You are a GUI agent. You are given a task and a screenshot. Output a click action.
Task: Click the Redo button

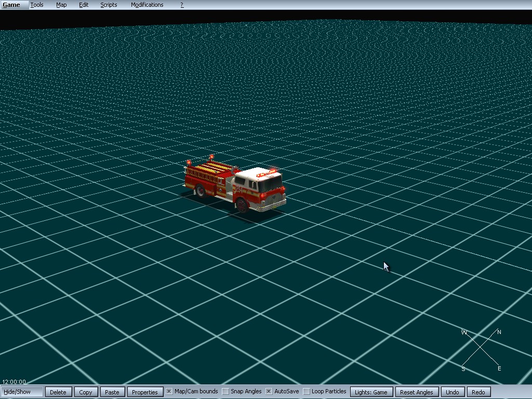pos(478,392)
